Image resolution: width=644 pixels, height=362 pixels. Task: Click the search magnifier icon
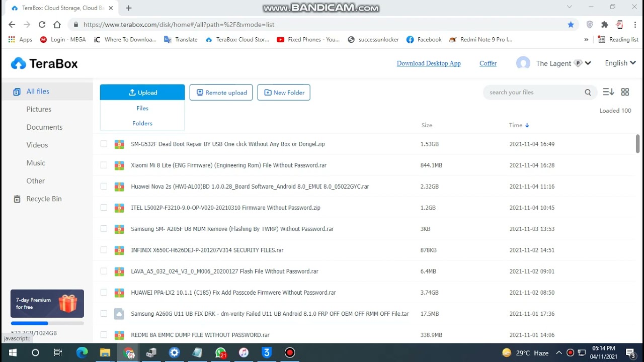pyautogui.click(x=588, y=93)
